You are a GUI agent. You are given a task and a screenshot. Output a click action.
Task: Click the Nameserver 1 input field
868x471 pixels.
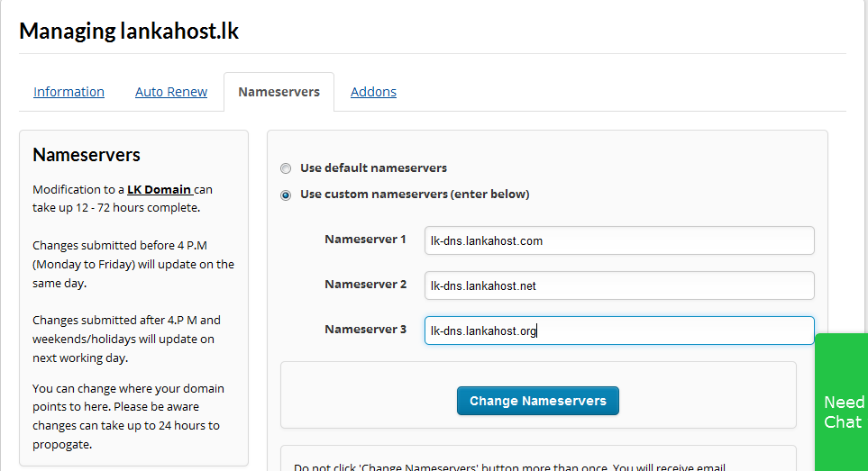619,240
